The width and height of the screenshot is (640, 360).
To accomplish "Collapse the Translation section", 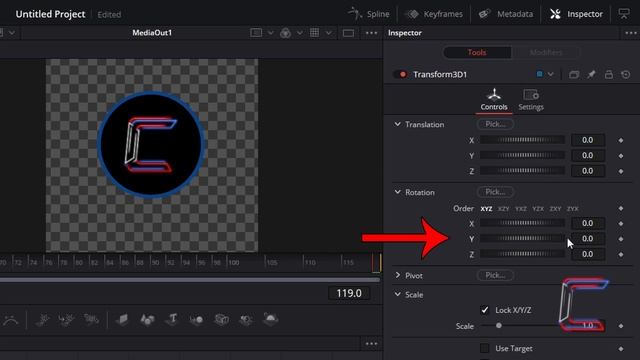I will (x=398, y=124).
